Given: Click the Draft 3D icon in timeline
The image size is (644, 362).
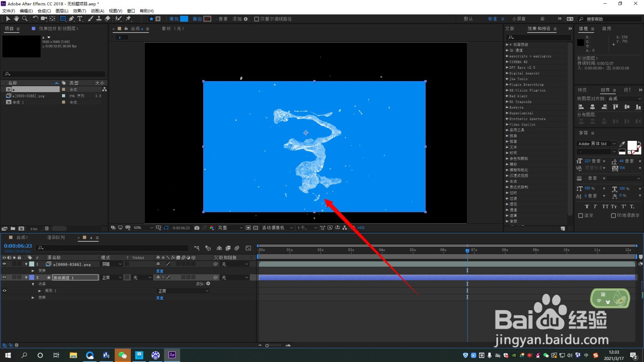Looking at the screenshot, I should tap(208, 248).
